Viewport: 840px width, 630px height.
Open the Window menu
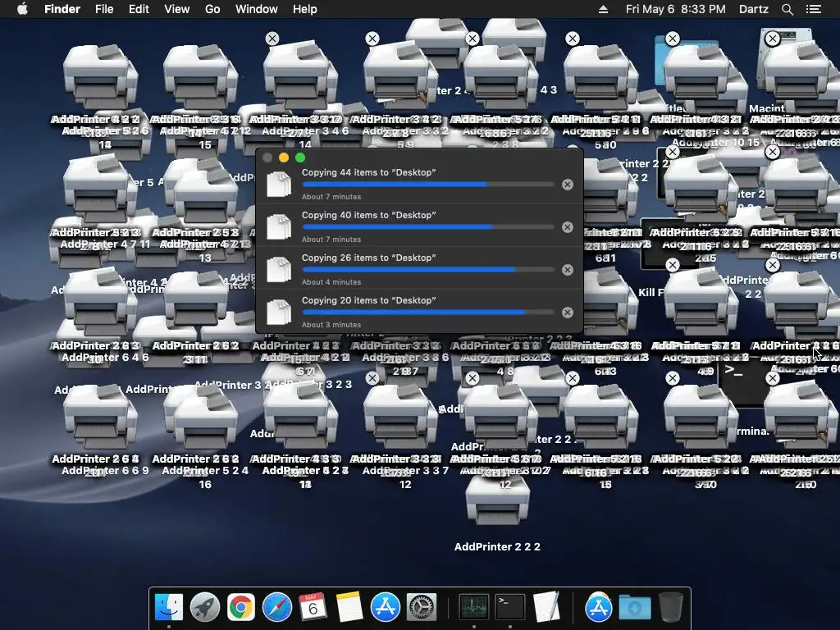click(257, 9)
